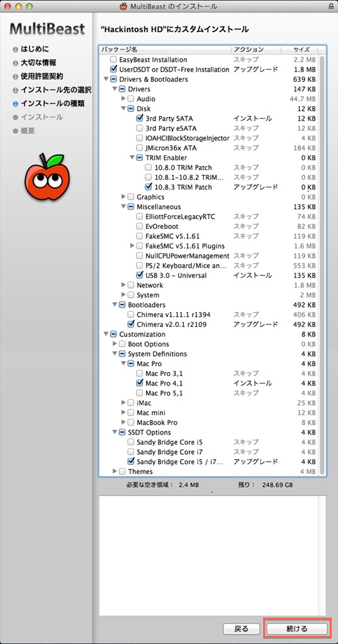Viewport: 338px width, 644px height.
Task: Select the 概要 step in sidebar
Action: (x=28, y=131)
